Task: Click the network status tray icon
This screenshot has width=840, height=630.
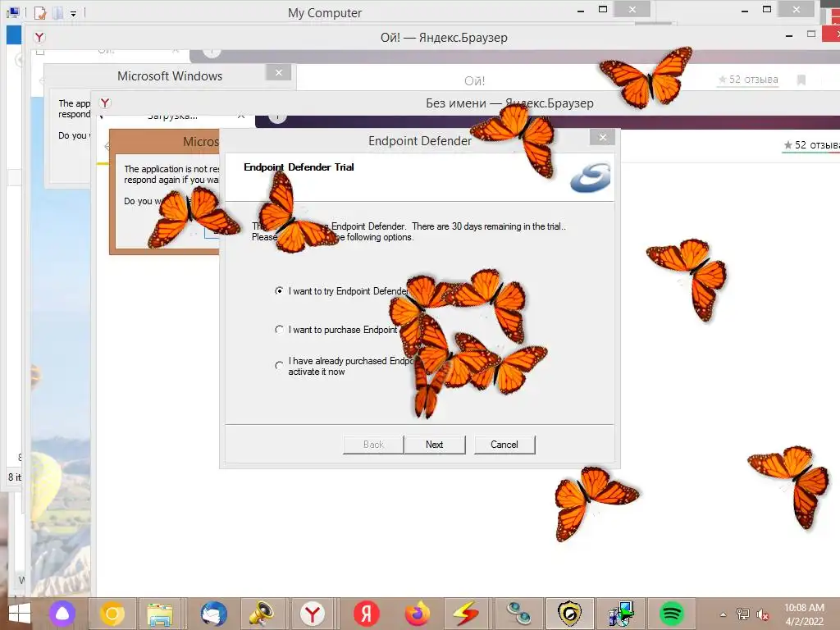Action: click(x=743, y=614)
